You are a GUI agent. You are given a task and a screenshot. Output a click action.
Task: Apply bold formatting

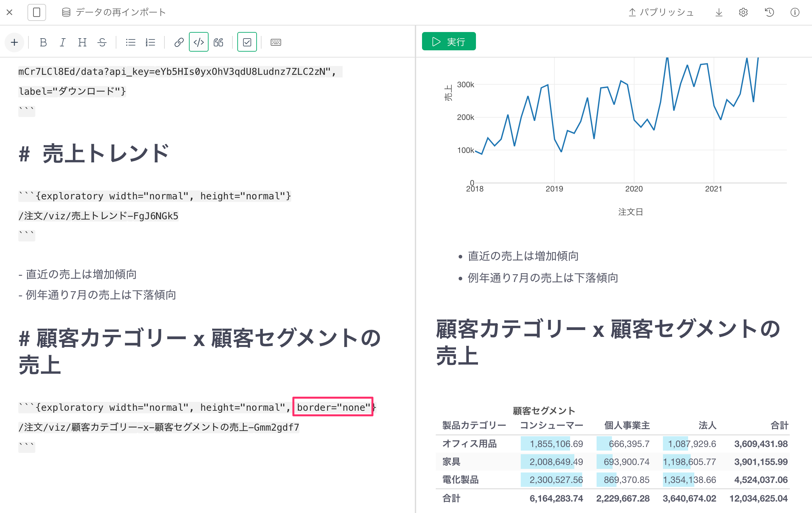coord(43,42)
